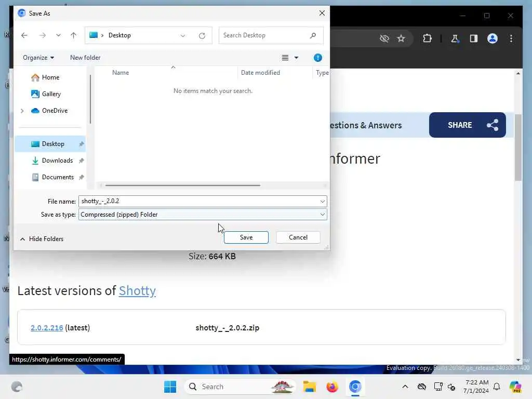
Task: Go up one folder level
Action: tap(73, 35)
